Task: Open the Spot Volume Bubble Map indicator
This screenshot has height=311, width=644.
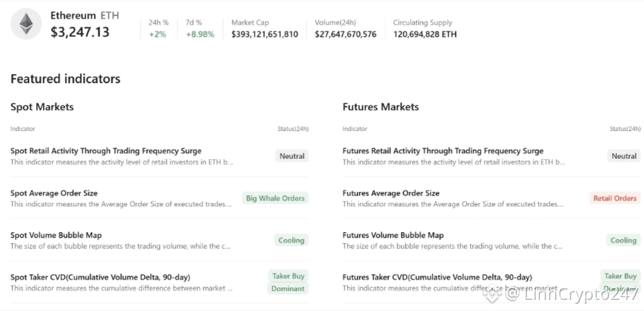Action: tap(56, 236)
